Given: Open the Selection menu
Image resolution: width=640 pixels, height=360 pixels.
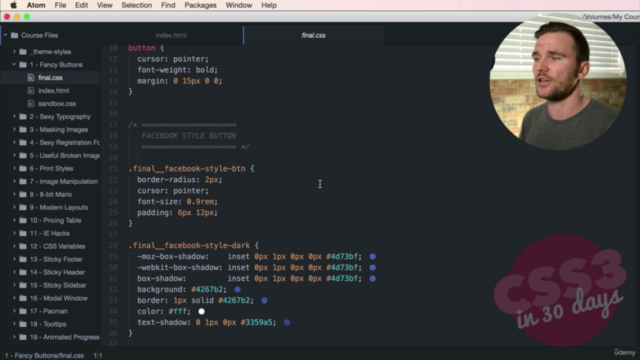Looking at the screenshot, I should [x=137, y=5].
